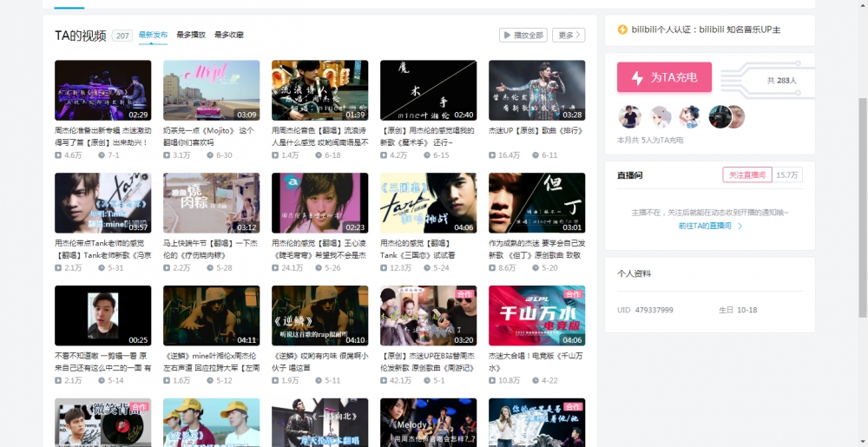Click clock icon beside date 7-1
868x447 pixels.
coord(102,155)
